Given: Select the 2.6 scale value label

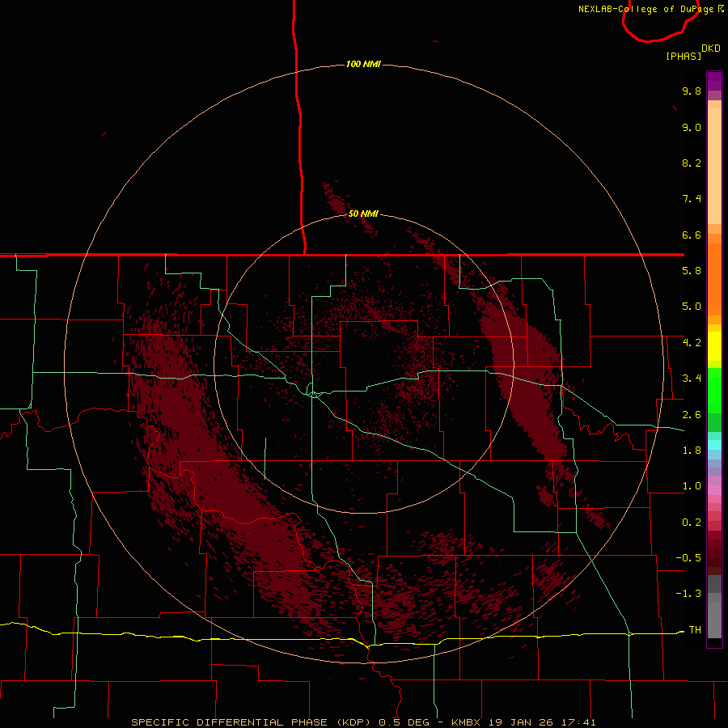Looking at the screenshot, I should (692, 415).
